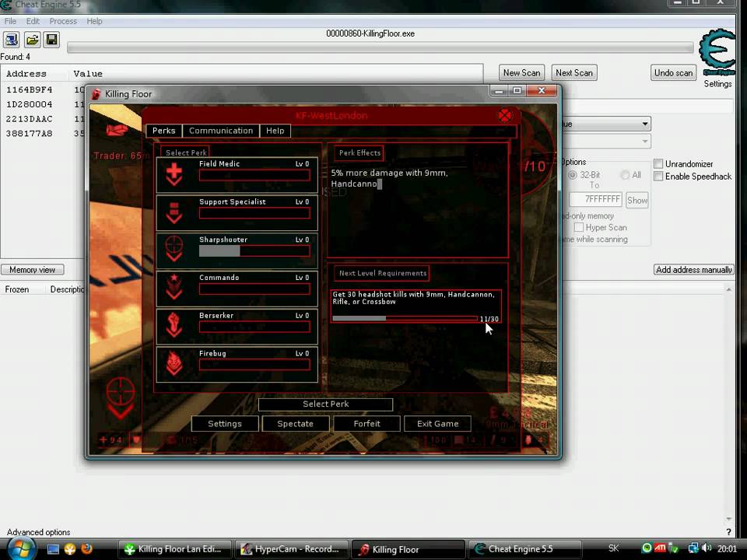This screenshot has width=747, height=560.
Task: Click the ATI tray icon
Action: (660, 548)
